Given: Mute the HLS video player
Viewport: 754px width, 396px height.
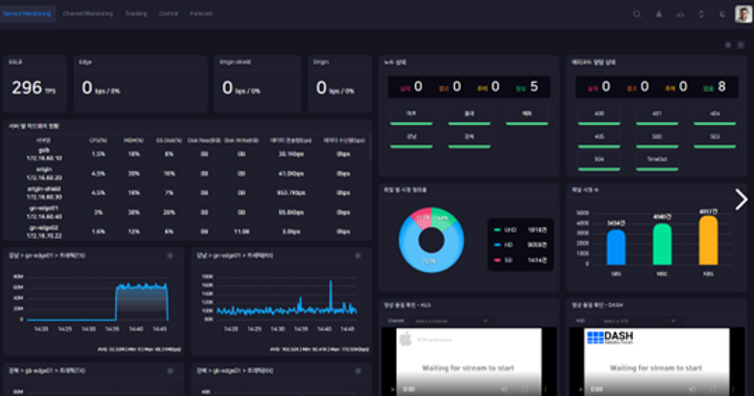Looking at the screenshot, I should (504, 389).
